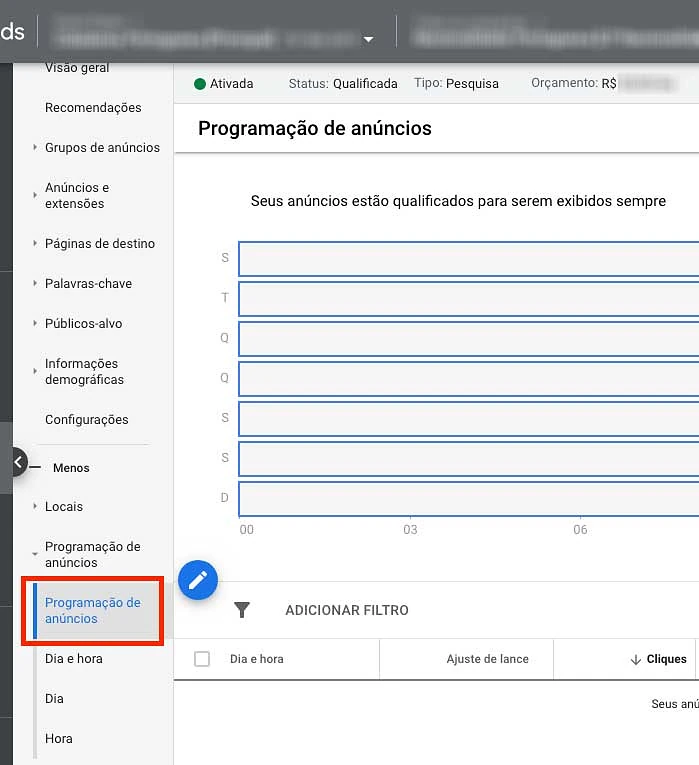
Task: Click the D (domingo) schedule row
Action: point(469,499)
